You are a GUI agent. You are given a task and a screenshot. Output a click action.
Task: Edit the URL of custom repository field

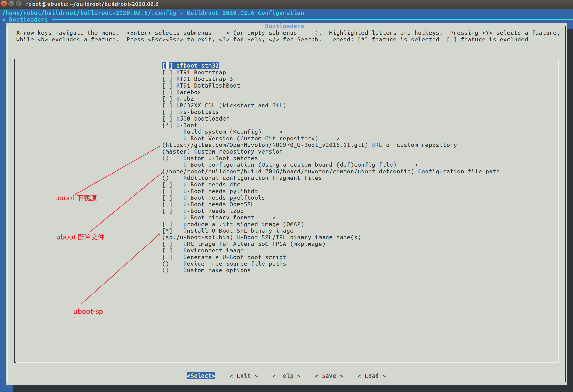[309, 145]
